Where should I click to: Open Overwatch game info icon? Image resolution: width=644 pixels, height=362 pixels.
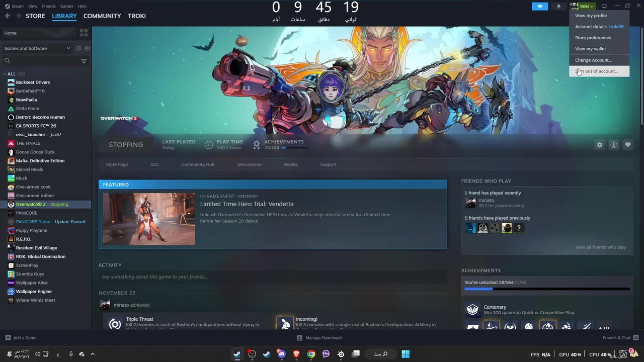[613, 145]
